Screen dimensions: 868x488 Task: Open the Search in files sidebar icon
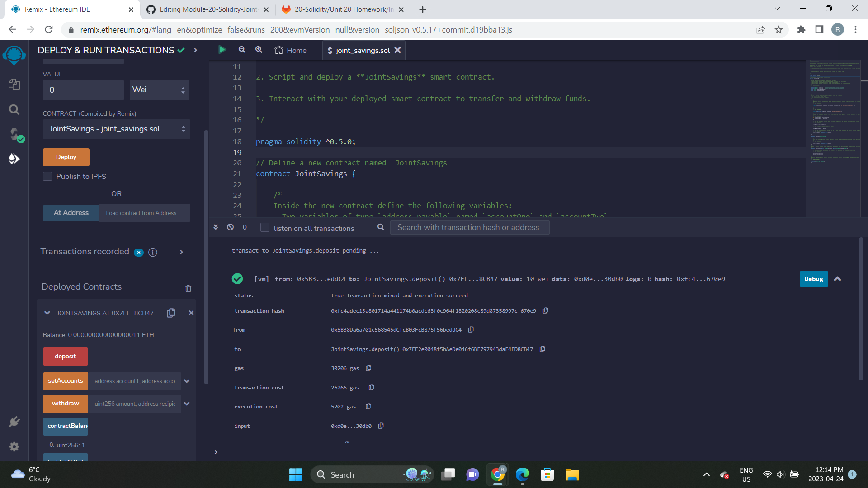14,109
